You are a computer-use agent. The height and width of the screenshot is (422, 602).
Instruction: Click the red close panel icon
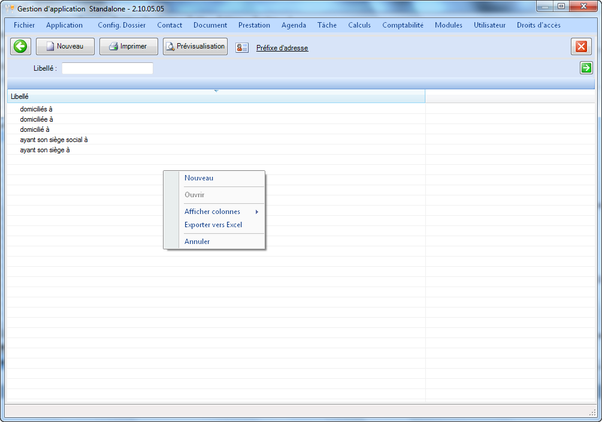point(581,47)
